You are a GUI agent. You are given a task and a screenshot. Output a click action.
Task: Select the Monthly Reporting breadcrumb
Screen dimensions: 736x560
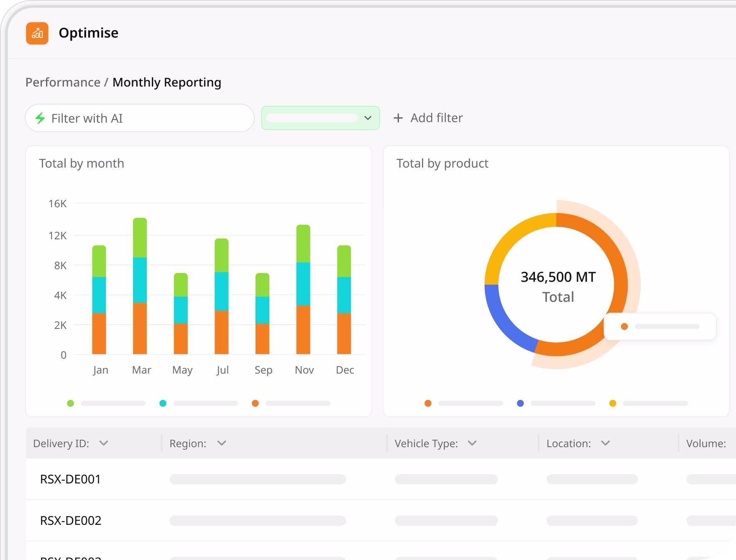(x=167, y=82)
